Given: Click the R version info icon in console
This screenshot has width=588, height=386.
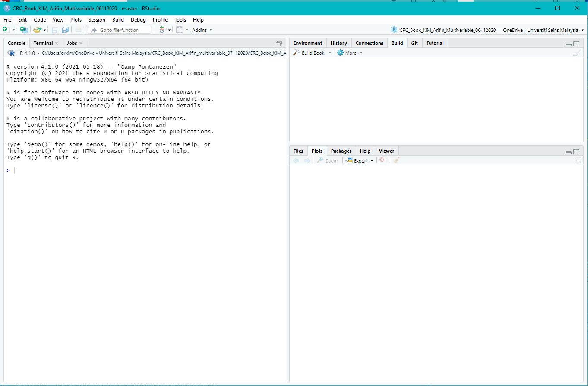Looking at the screenshot, I should 11,53.
